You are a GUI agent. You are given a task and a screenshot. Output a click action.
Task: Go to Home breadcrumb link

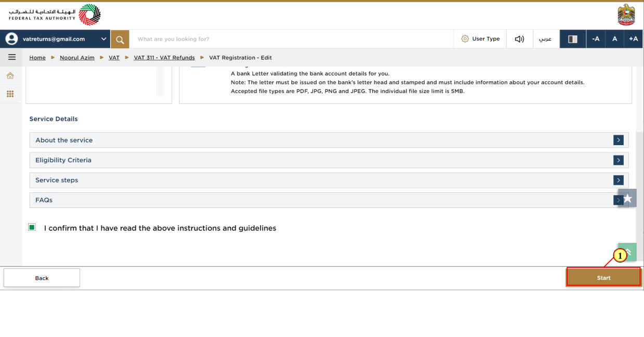37,58
